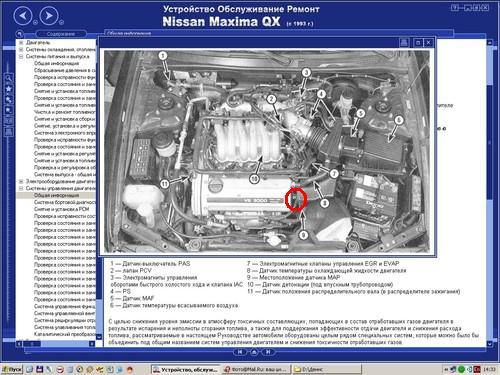Jump to next section with bottom navigation arrow
The image size is (500, 375).
(268, 352)
